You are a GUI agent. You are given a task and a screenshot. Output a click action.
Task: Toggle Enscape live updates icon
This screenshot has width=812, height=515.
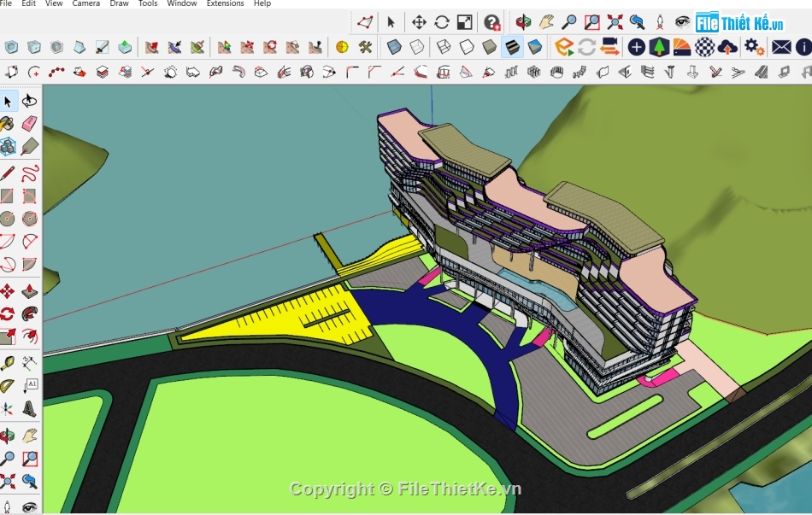(x=586, y=47)
